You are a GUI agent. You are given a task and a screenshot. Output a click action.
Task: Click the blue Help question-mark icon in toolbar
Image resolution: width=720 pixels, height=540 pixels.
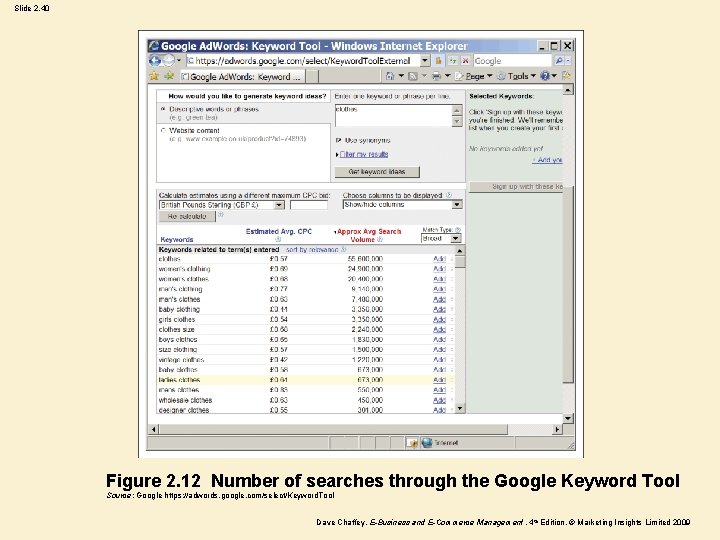545,76
